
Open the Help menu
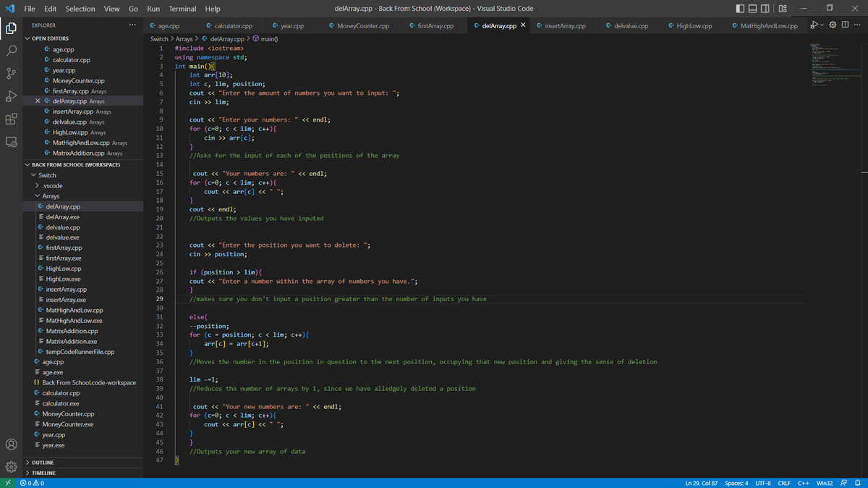click(x=213, y=9)
